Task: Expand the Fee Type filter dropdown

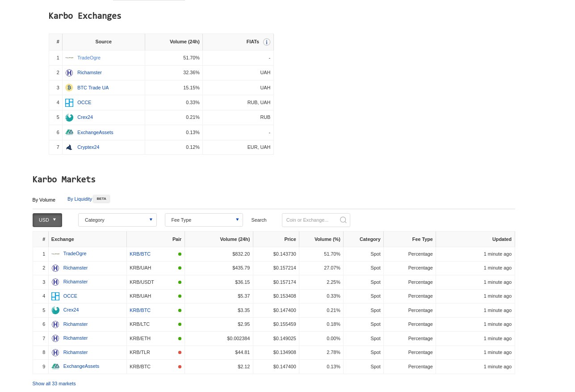Action: coord(204,220)
